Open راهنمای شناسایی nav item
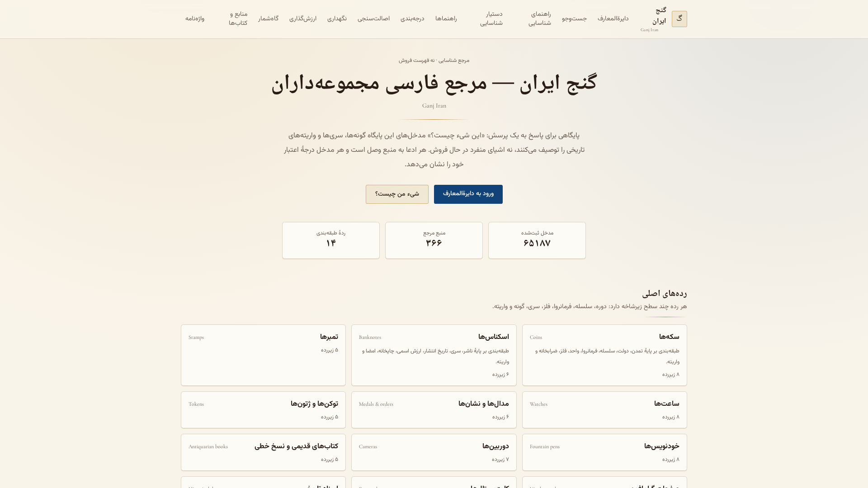The width and height of the screenshot is (868, 488). coord(540,19)
